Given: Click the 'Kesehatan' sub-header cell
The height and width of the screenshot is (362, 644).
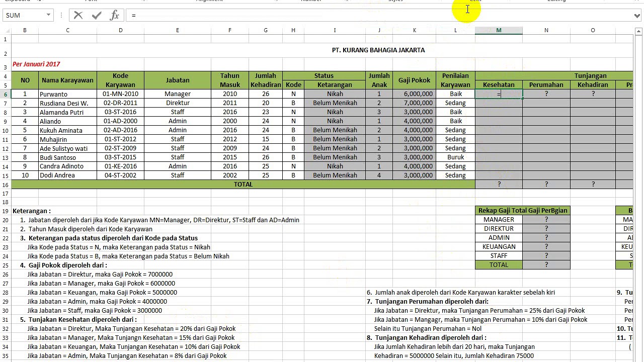Looking at the screenshot, I should pos(499,85).
